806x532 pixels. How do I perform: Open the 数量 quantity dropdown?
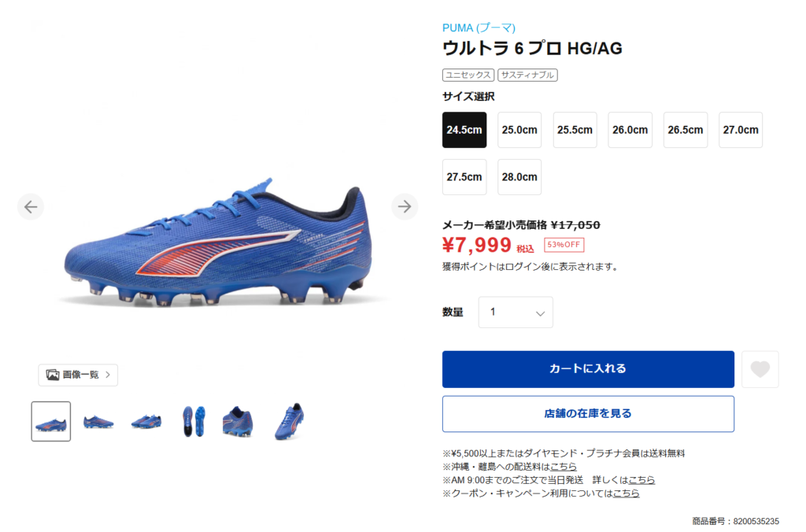(516, 312)
